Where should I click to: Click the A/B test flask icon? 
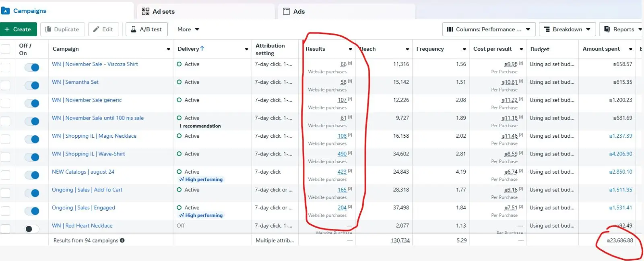(x=134, y=29)
